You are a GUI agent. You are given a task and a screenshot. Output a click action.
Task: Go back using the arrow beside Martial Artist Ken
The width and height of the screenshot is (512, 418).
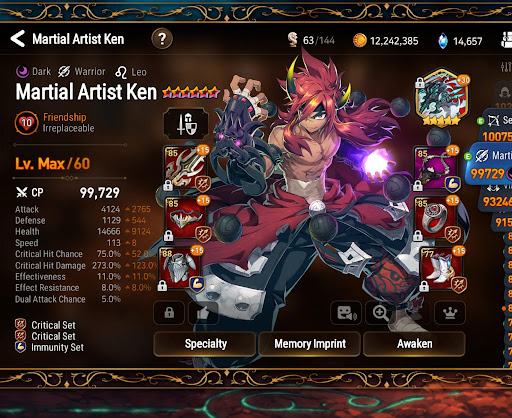18,39
